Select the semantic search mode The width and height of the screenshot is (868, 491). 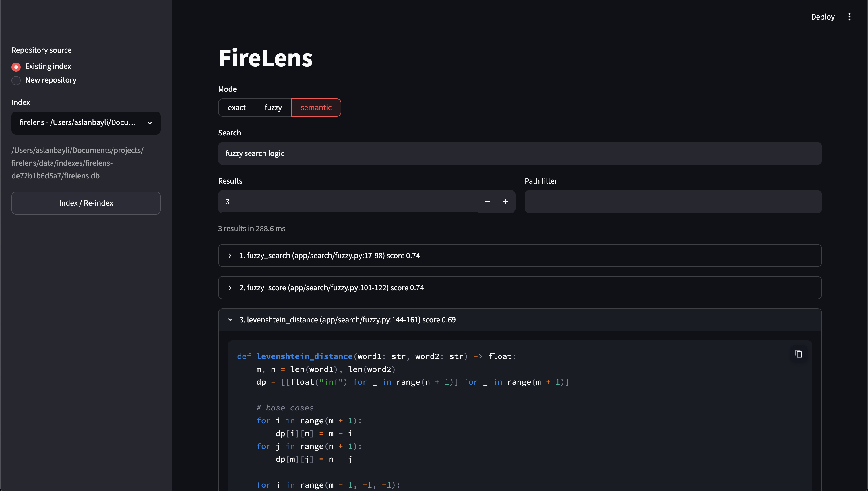pyautogui.click(x=316, y=108)
